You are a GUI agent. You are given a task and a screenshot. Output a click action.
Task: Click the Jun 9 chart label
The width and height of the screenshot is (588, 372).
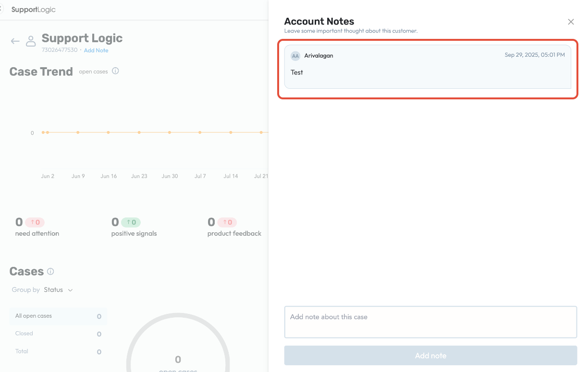click(78, 176)
